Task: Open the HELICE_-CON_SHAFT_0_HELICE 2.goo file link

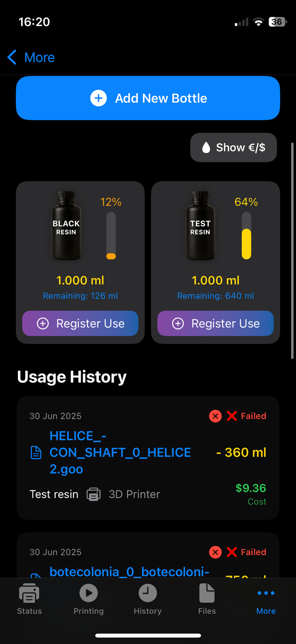Action: (x=120, y=453)
